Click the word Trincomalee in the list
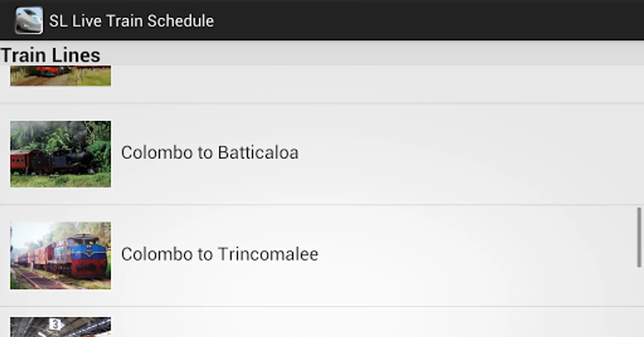 (268, 254)
